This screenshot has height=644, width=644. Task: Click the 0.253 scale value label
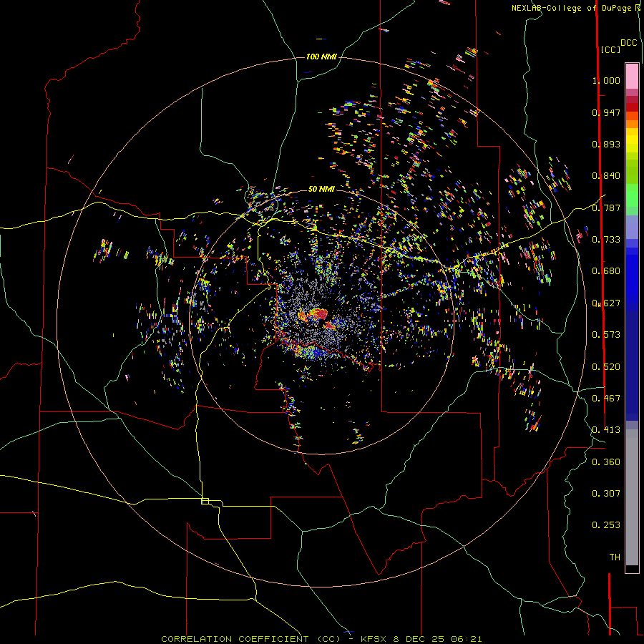(x=606, y=525)
